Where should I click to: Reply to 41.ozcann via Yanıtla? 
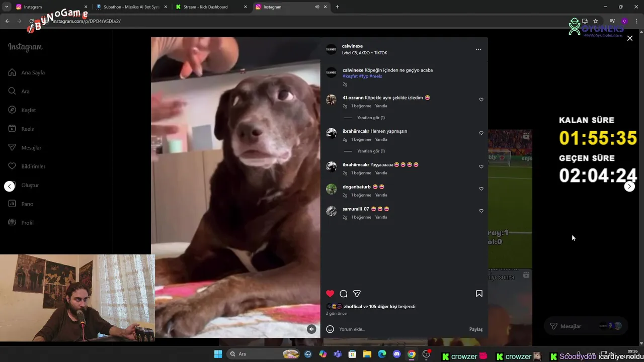tap(381, 106)
